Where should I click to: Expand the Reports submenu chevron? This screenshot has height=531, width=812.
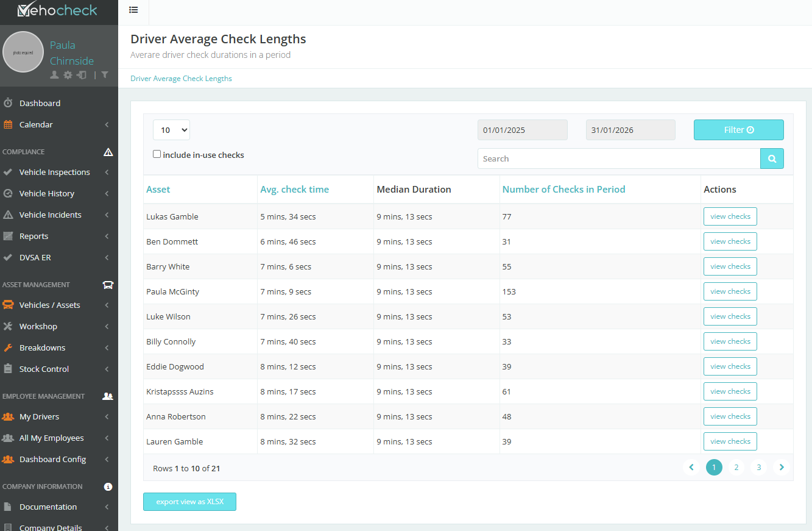pyautogui.click(x=107, y=236)
